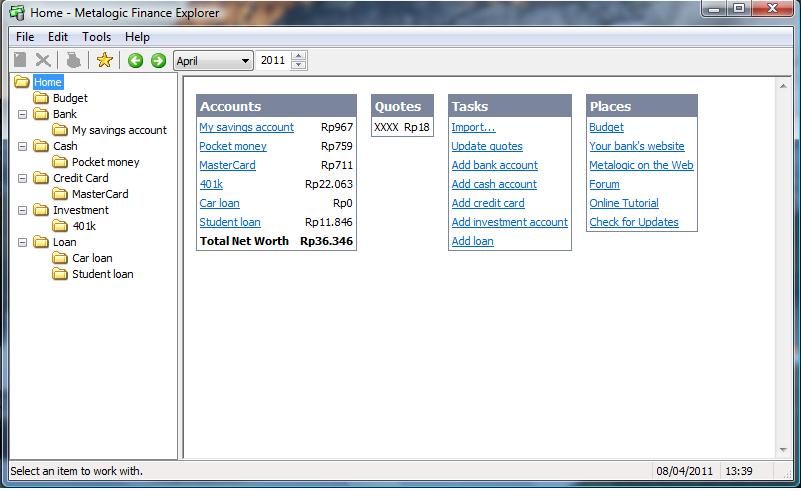Click the vertical scrollbar down arrow
Image resolution: width=801 pixels, height=491 pixels.
pyautogui.click(x=783, y=452)
